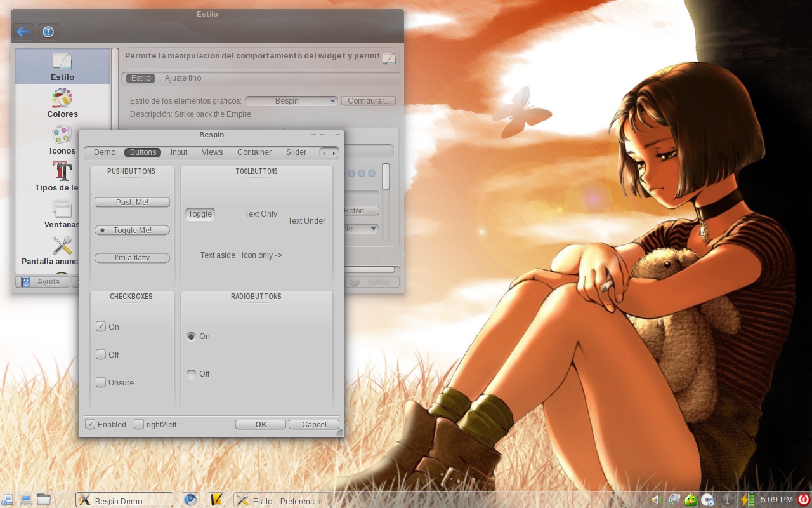Screen dimensions: 812x508
Task: Switch to the 'Ajuste fino' tab
Action: [x=183, y=78]
